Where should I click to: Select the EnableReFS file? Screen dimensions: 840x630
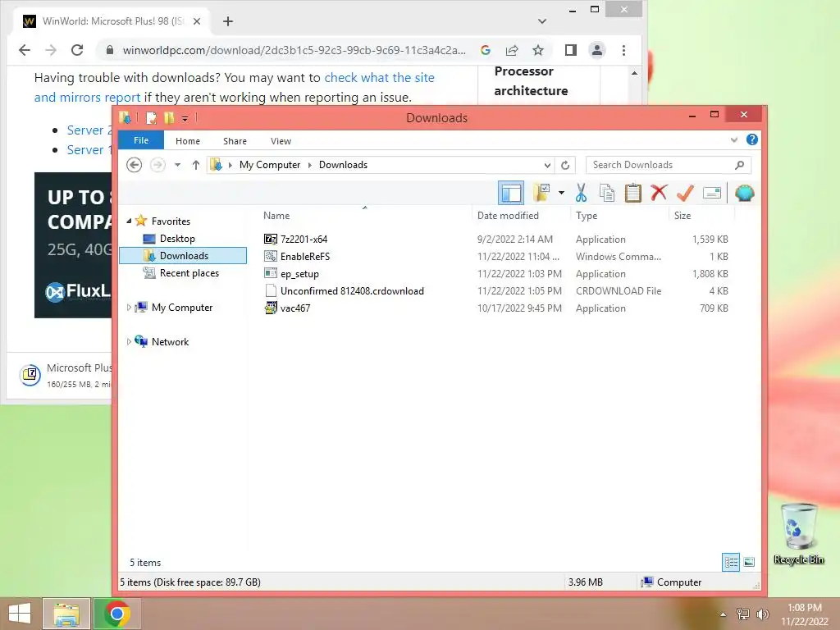(x=305, y=256)
